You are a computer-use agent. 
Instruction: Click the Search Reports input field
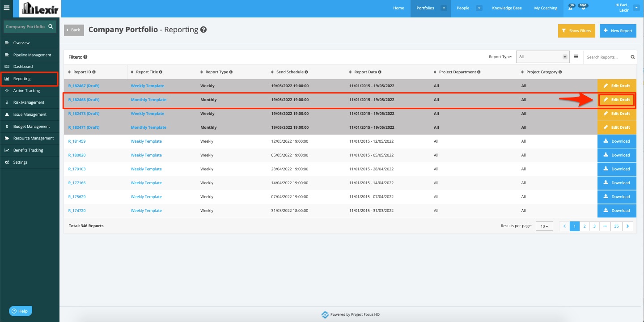point(607,57)
